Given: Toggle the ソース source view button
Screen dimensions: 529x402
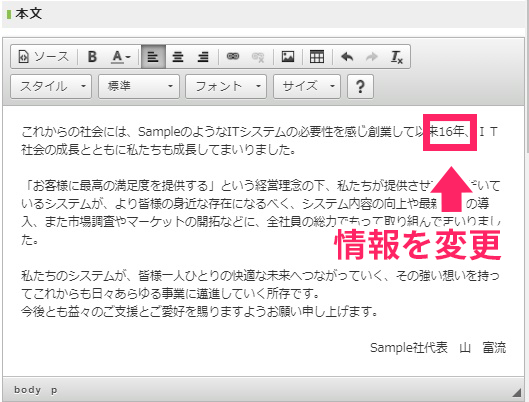Looking at the screenshot, I should [44, 57].
